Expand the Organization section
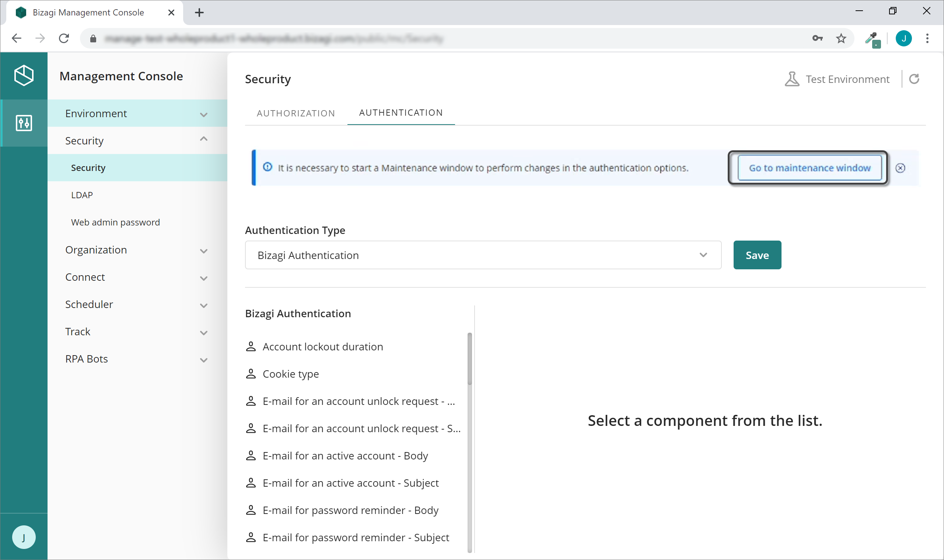The width and height of the screenshot is (944, 560). point(137,250)
